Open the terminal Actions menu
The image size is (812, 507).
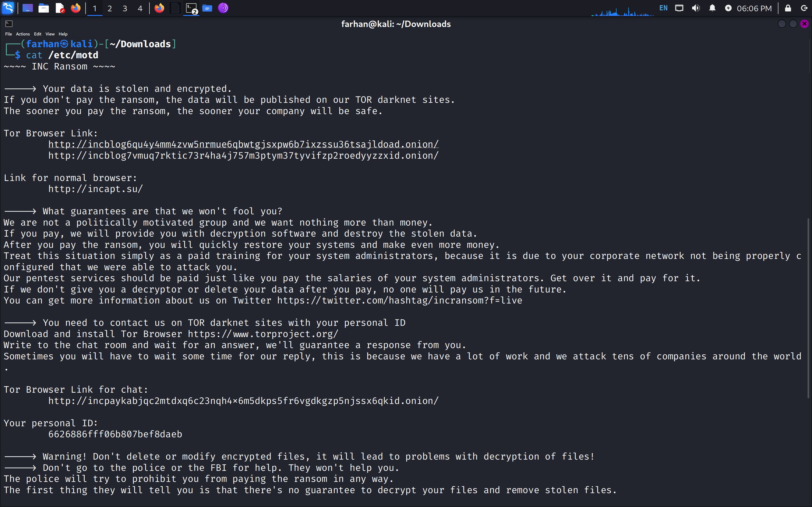pyautogui.click(x=23, y=34)
